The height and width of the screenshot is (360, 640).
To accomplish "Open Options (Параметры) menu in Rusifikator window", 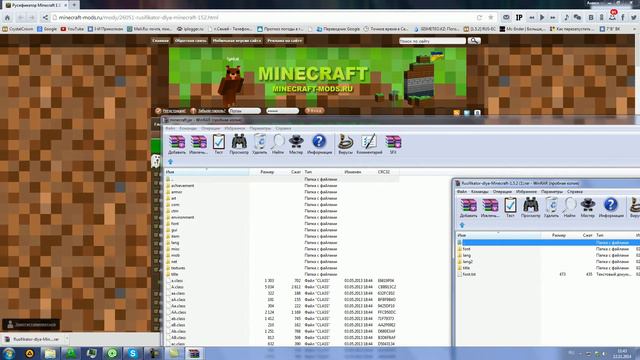I will pyautogui.click(x=552, y=191).
